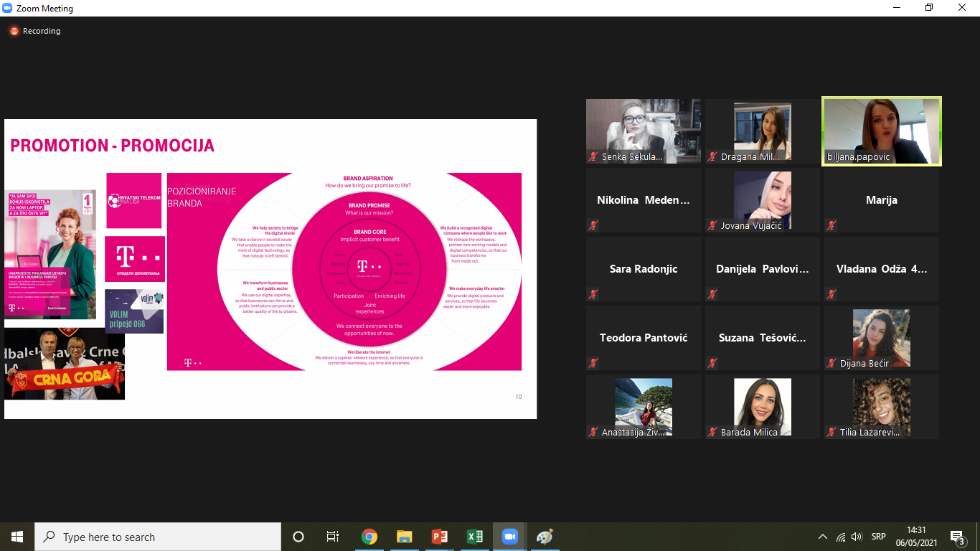The image size is (980, 551).
Task: Click the CRNA GORA scarf photo
Action: pos(65,364)
